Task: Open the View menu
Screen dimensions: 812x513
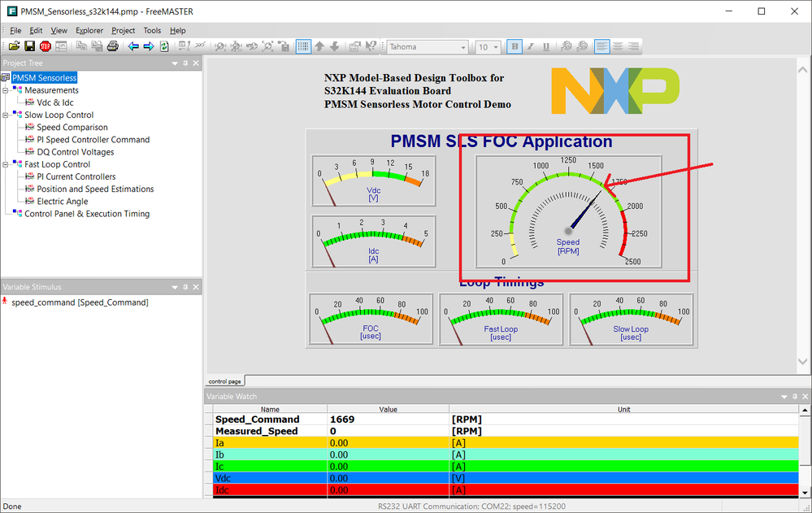Action: click(x=59, y=31)
